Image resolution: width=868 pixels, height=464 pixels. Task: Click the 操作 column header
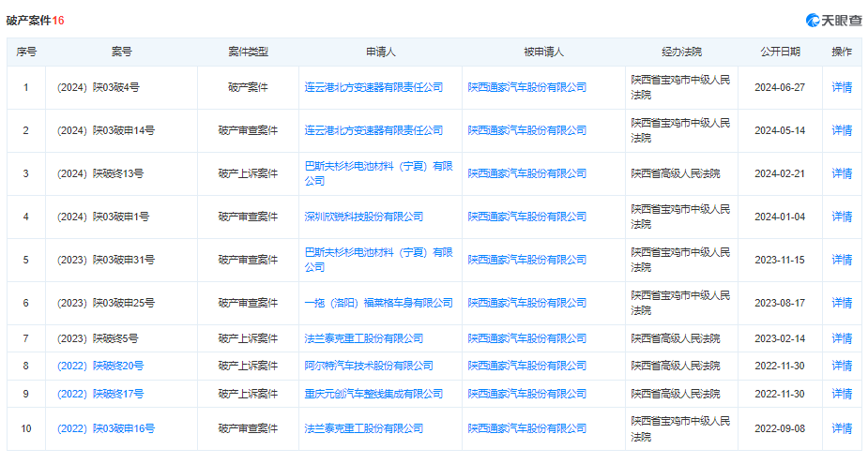pos(842,52)
